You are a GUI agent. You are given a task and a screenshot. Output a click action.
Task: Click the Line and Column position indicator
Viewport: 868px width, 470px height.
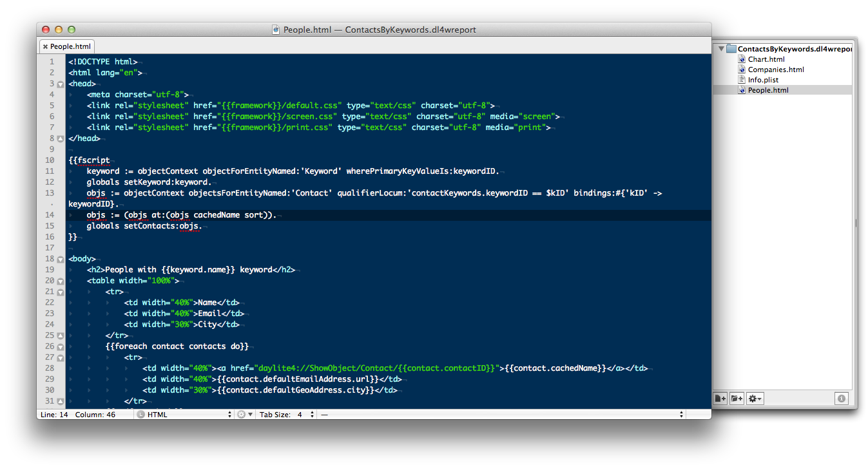pos(78,415)
